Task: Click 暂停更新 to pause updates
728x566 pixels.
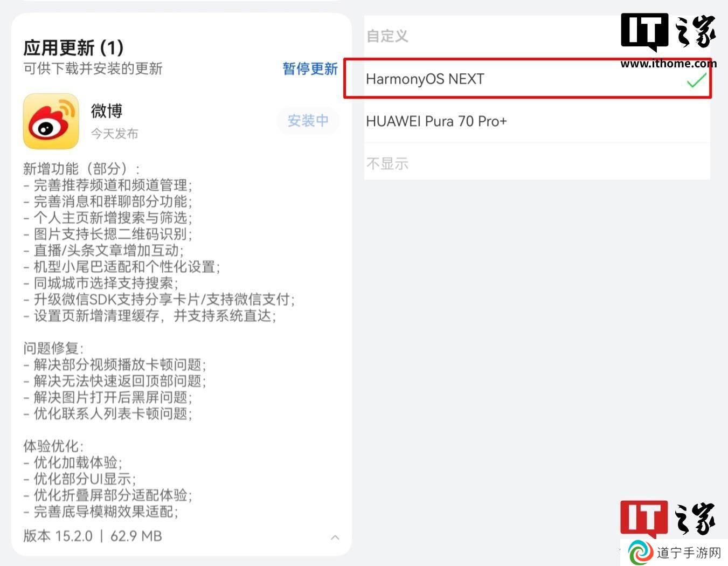Action: click(310, 69)
